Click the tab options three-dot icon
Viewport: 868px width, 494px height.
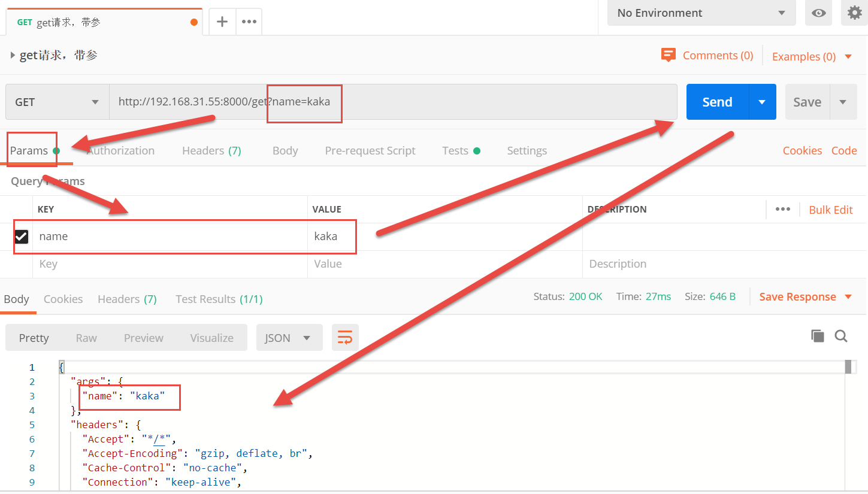[249, 22]
